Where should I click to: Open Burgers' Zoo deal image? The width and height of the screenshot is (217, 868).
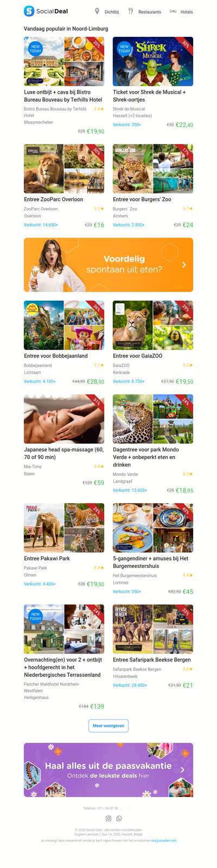point(153,169)
